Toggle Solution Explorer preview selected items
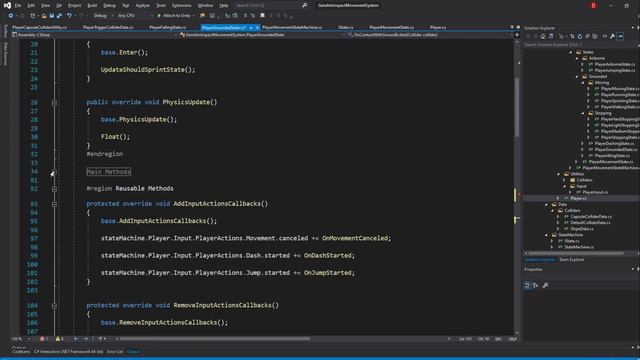640x360 pixels. click(620, 36)
